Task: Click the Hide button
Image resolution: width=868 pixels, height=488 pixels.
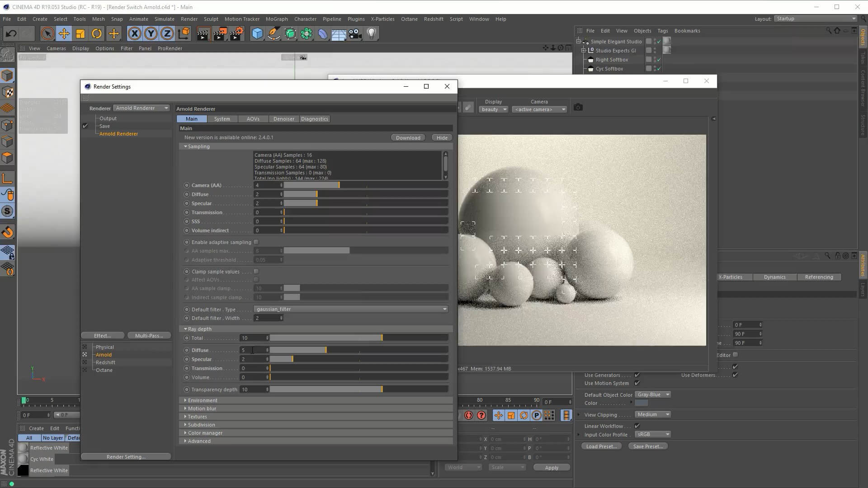Action: [x=442, y=138]
